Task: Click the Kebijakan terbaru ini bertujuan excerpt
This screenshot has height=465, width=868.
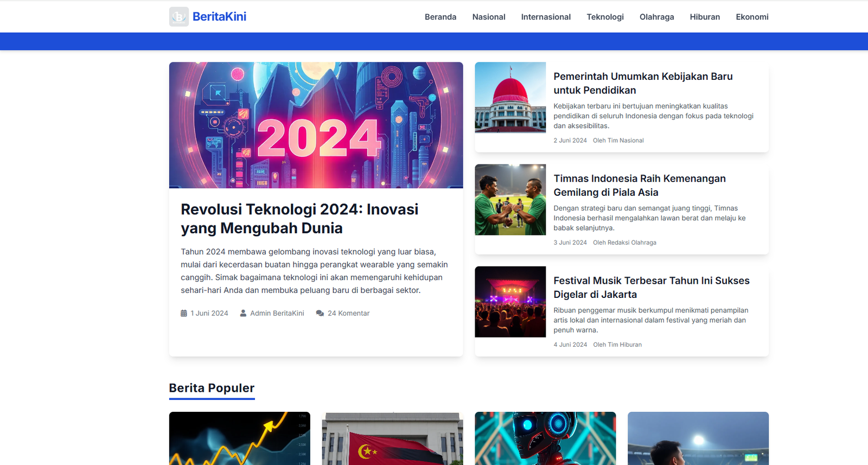Action: [x=654, y=116]
